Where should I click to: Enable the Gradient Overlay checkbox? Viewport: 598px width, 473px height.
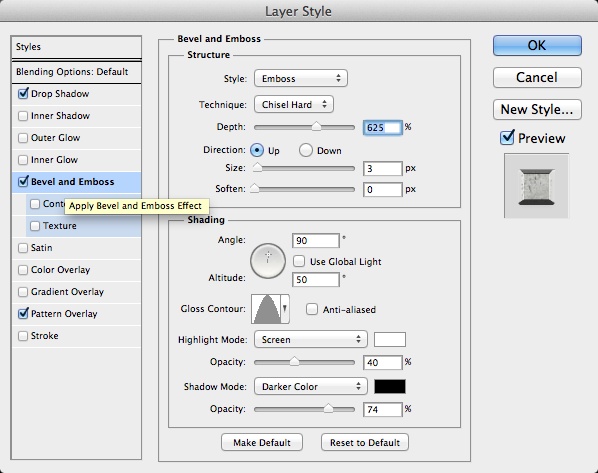click(x=23, y=292)
